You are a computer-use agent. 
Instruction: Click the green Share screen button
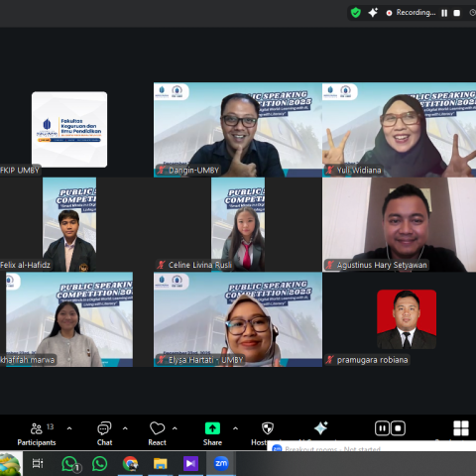click(212, 428)
